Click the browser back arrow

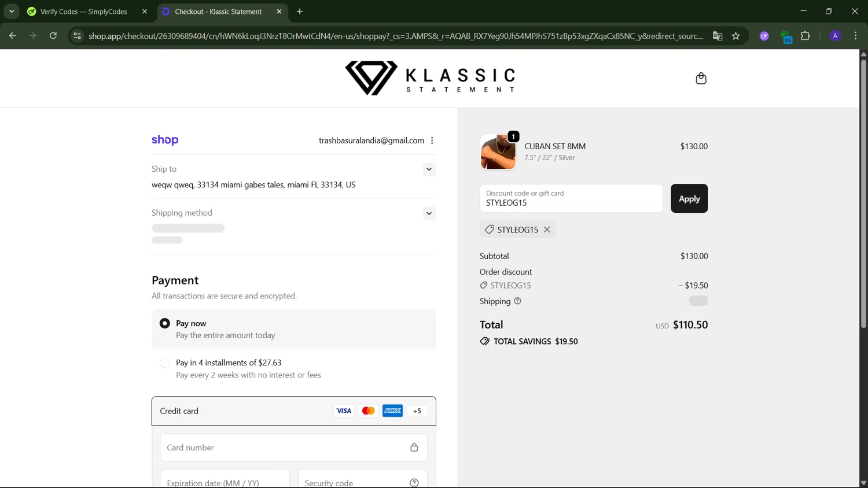click(x=12, y=36)
